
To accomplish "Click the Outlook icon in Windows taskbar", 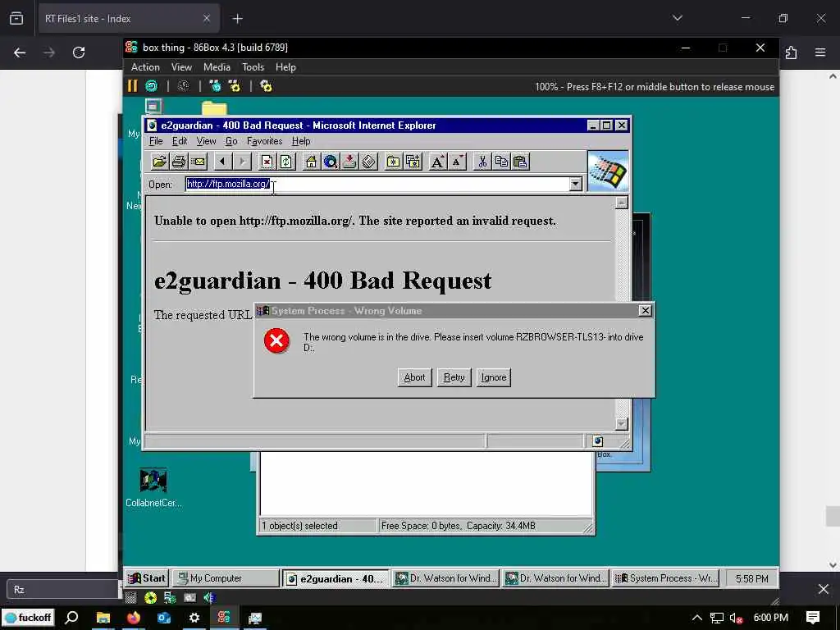I will 164,618.
